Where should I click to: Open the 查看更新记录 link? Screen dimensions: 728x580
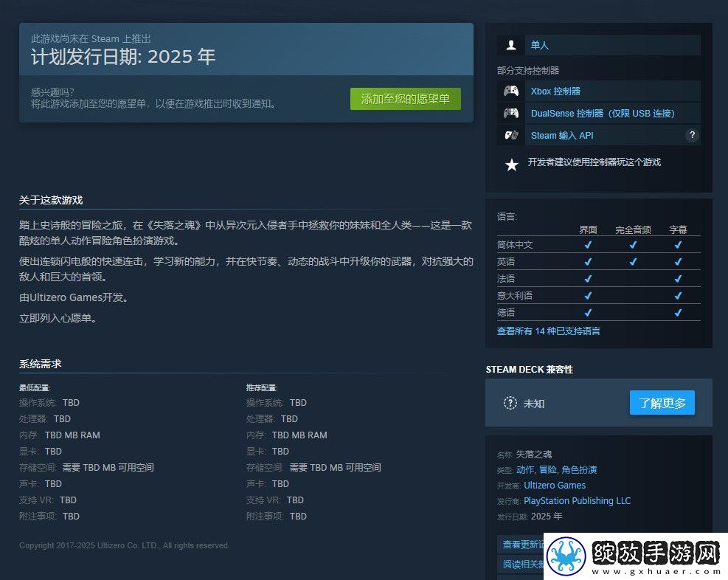(x=523, y=545)
